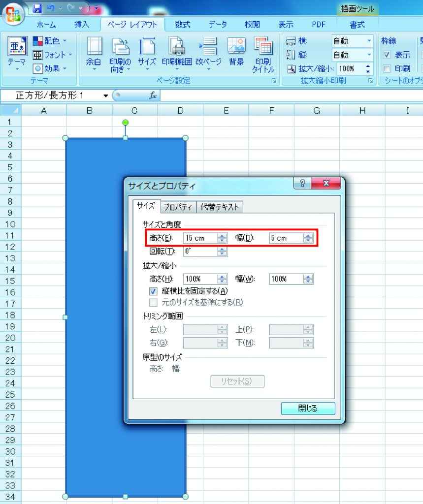
Task: Expand the 縦 height 自動 dropdown
Action: click(369, 55)
